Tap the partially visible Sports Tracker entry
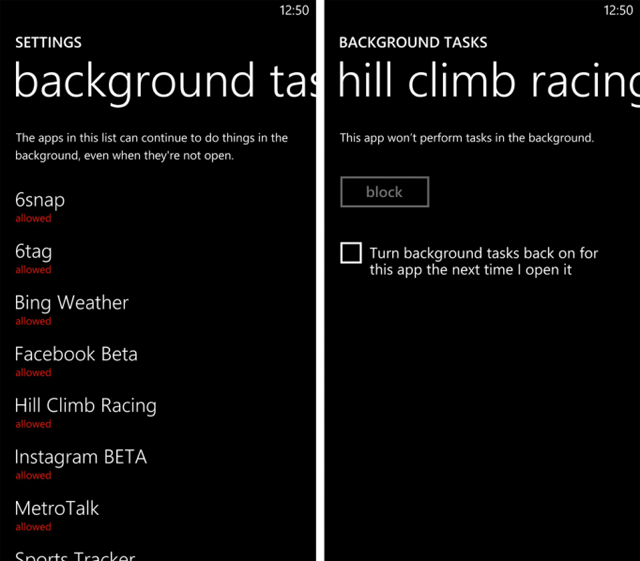 (75, 555)
